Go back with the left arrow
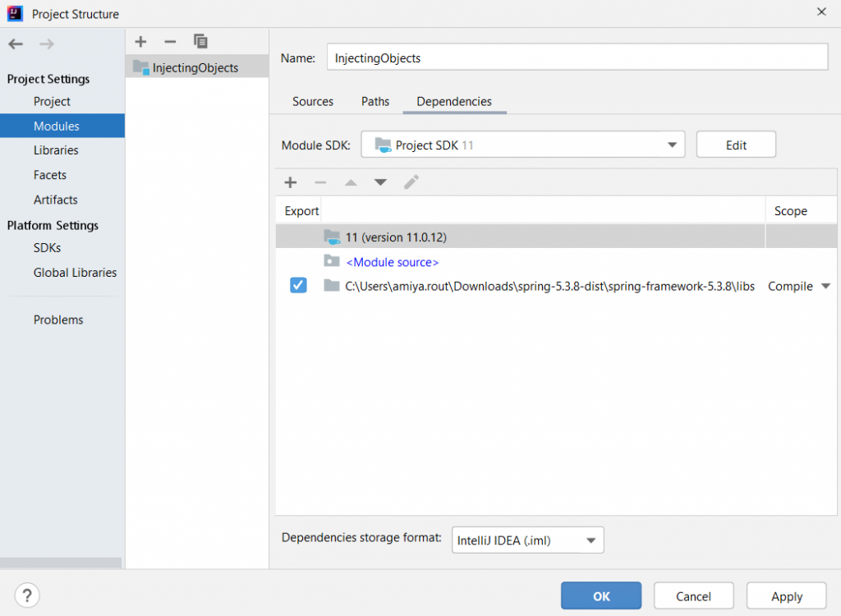Viewport: 841px width, 616px height. click(16, 44)
